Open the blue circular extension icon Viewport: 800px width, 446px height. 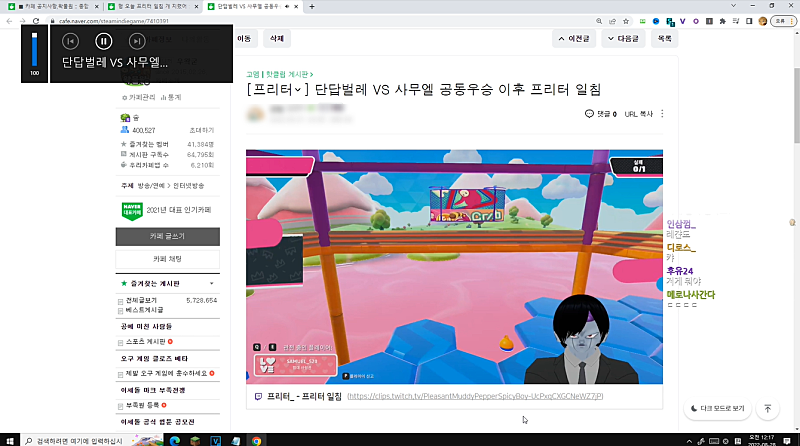[x=656, y=21]
